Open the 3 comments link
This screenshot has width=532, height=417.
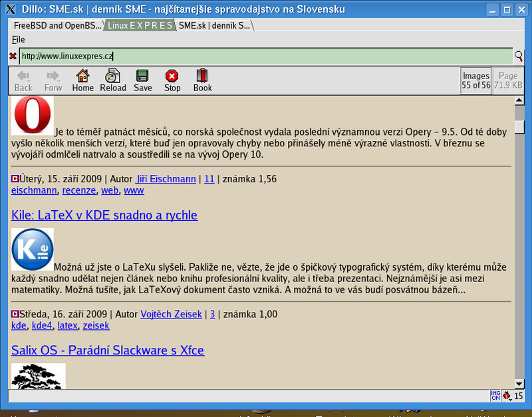(x=212, y=314)
